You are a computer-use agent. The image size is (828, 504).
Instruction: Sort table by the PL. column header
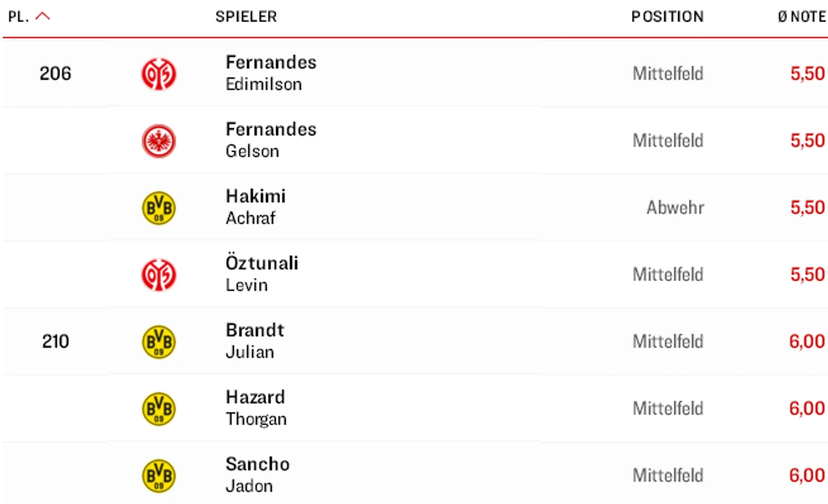[x=18, y=17]
